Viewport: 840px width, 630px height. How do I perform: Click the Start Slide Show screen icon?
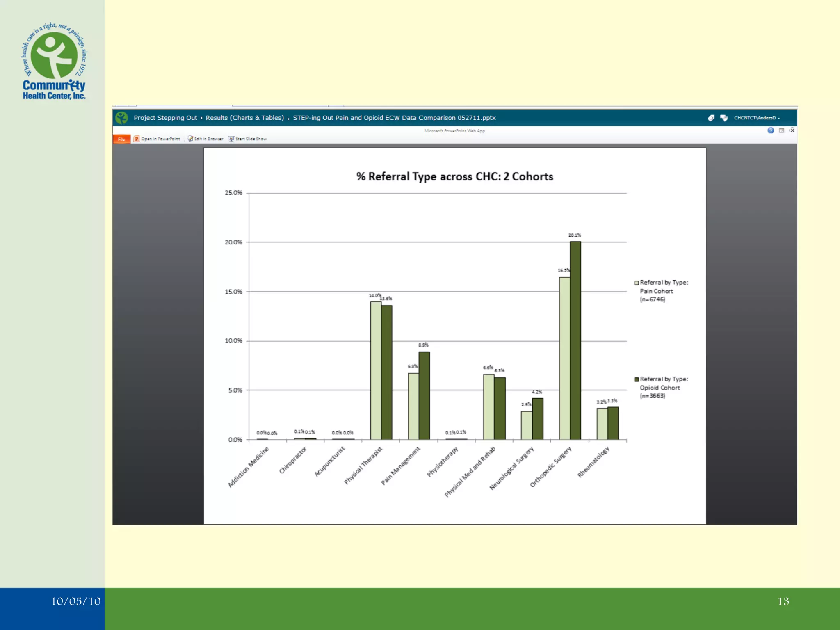click(x=231, y=139)
